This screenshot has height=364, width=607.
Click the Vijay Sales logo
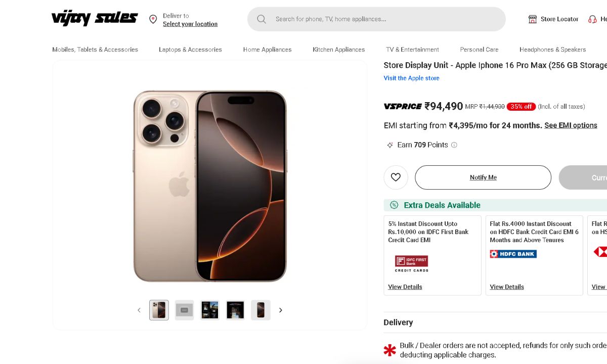click(95, 19)
